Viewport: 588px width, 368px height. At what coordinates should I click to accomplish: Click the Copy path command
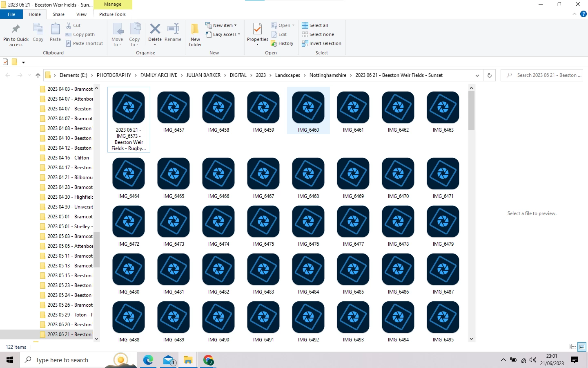coord(80,34)
